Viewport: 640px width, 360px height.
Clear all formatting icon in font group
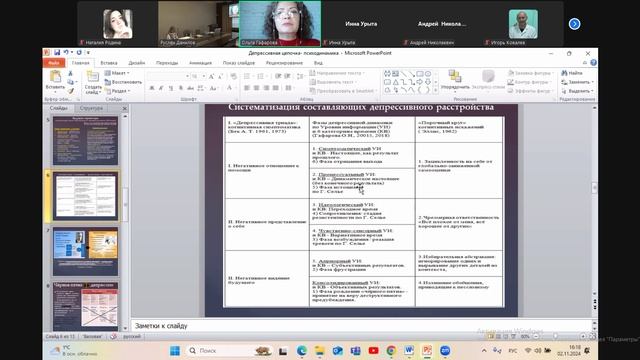[233, 76]
